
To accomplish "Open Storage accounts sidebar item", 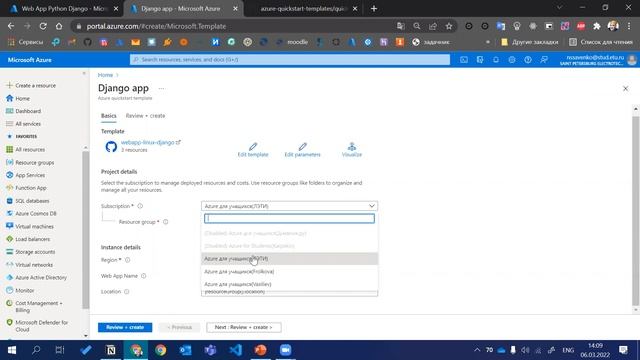I will [x=31, y=252].
